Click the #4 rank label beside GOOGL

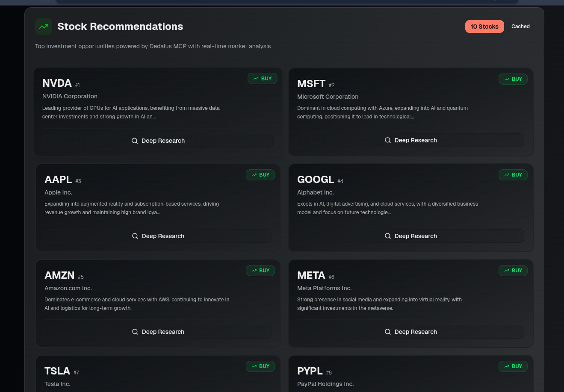pyautogui.click(x=340, y=181)
